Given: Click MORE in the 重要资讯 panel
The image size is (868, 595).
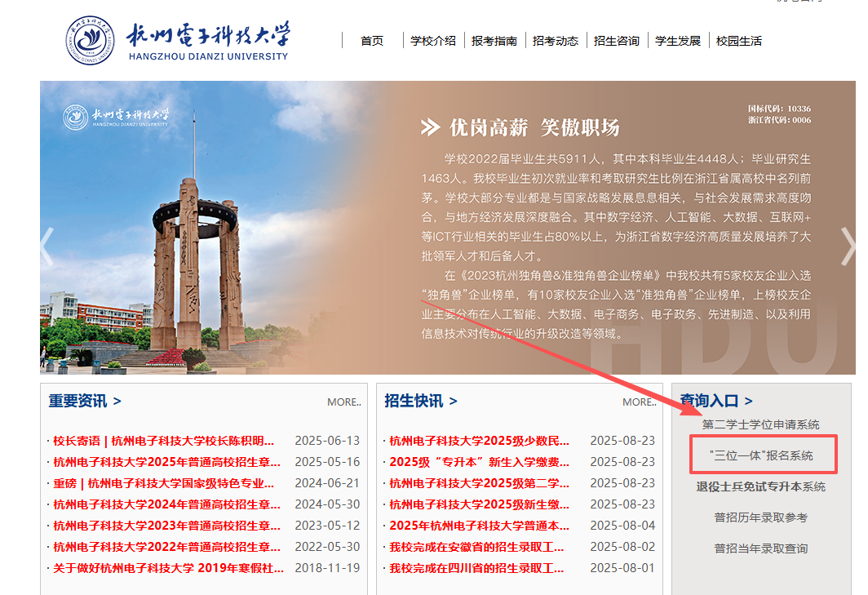Looking at the screenshot, I should pyautogui.click(x=343, y=402).
